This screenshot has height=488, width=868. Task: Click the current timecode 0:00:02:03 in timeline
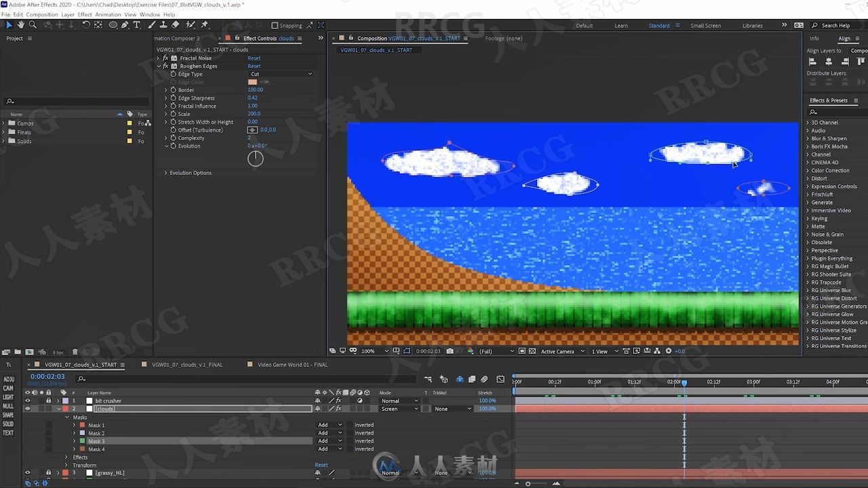47,377
